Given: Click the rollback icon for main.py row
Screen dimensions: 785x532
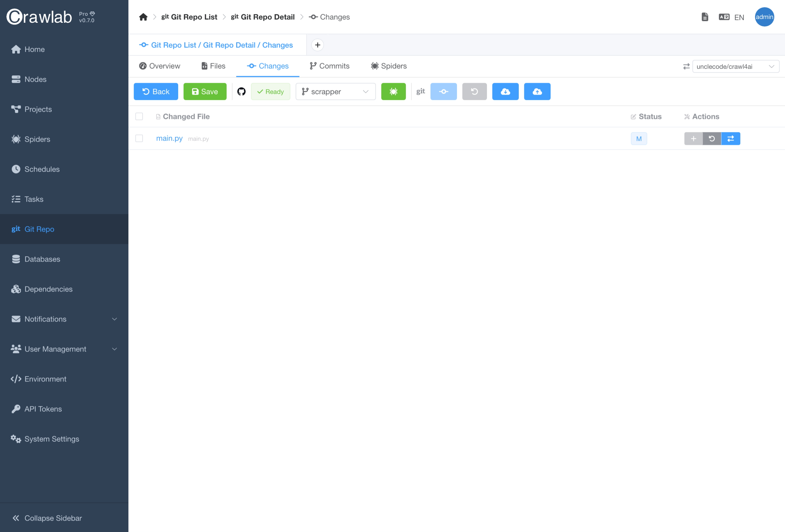Looking at the screenshot, I should click(711, 138).
